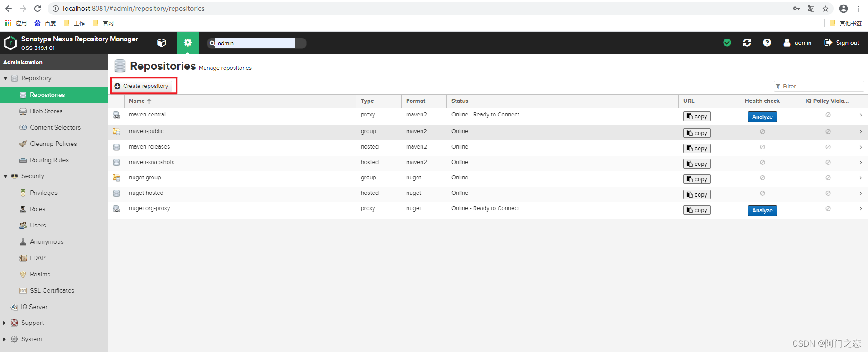The height and width of the screenshot is (352, 868).
Task: Analyze the nuget.org-proxy repository
Action: [762, 211]
